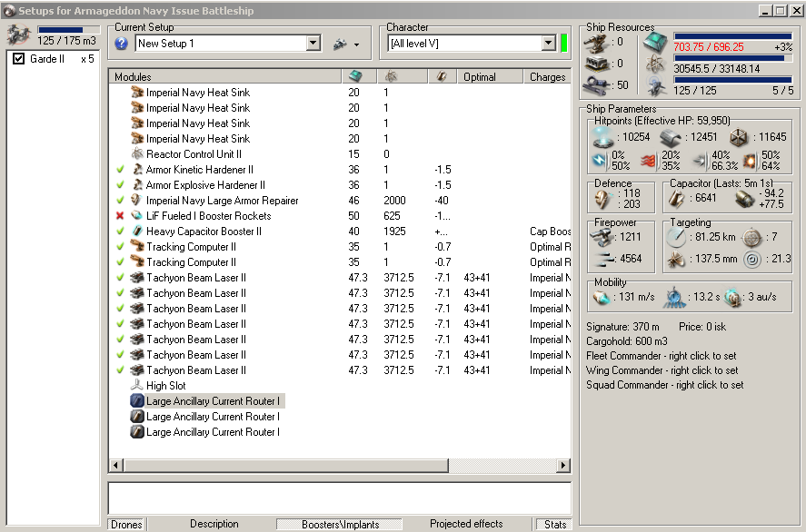Open the Boosters\Implants tab

(x=340, y=525)
